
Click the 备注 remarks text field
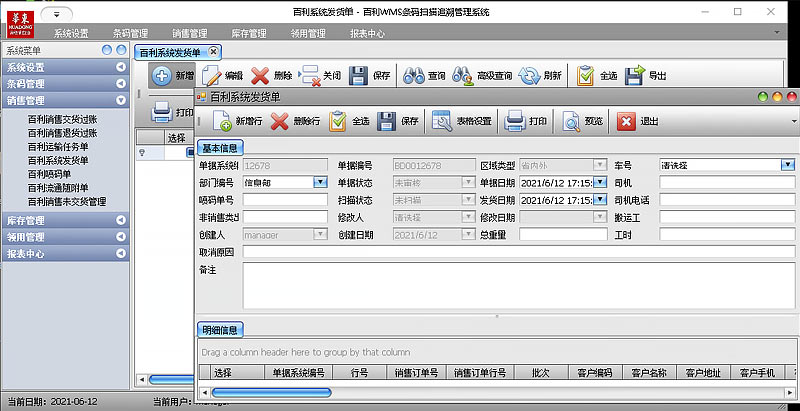tap(518, 285)
